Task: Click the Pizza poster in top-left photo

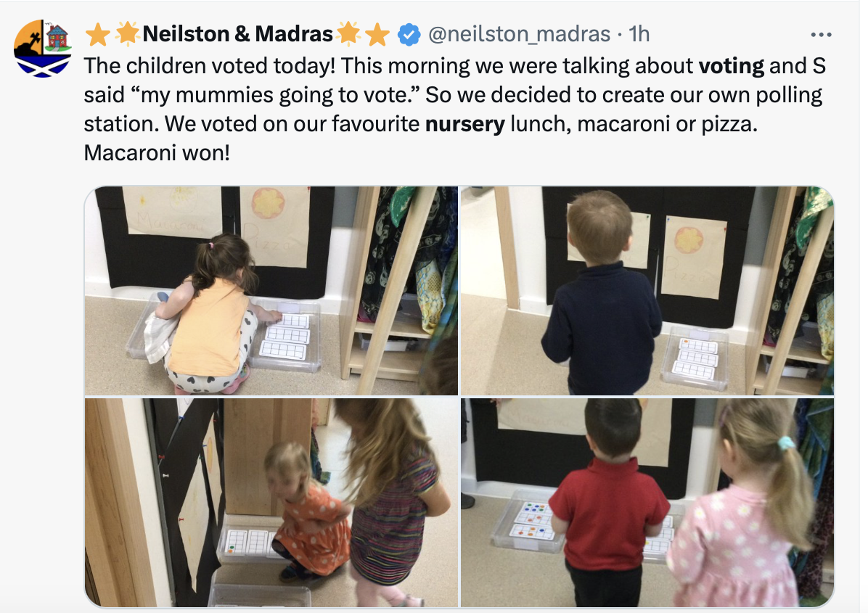Action: coord(275,225)
